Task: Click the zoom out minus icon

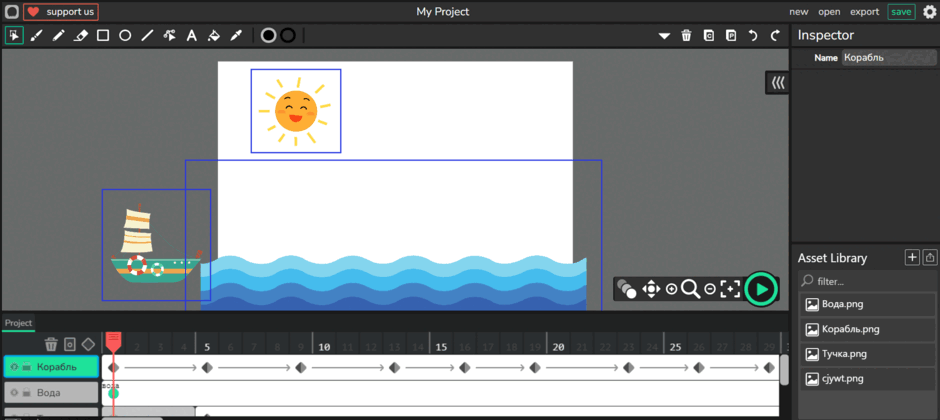Action: 710,289
